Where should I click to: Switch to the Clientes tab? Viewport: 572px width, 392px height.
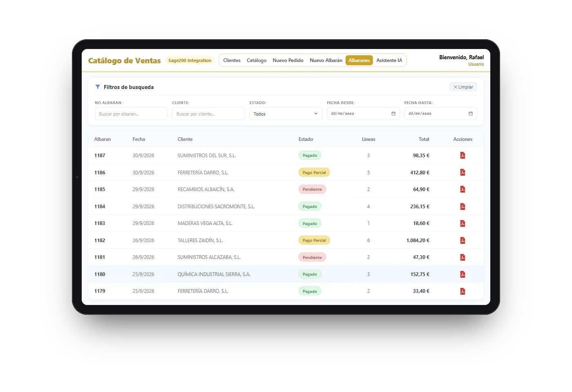[x=232, y=60]
